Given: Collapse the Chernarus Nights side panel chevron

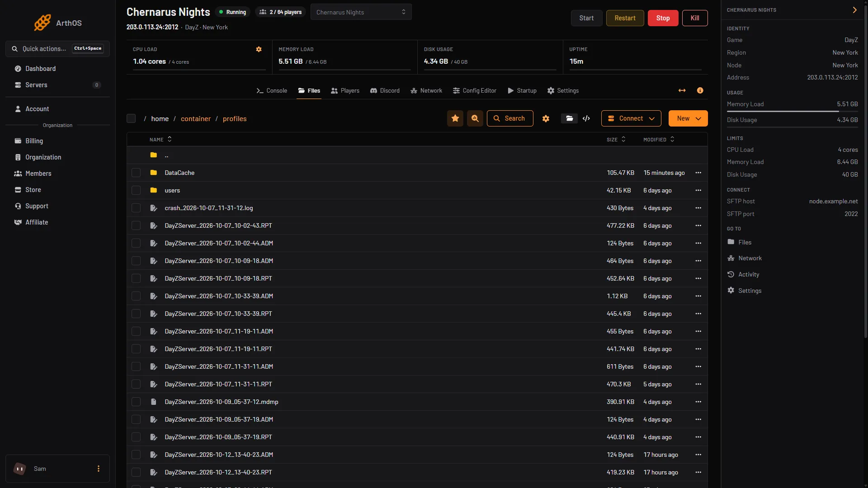Looking at the screenshot, I should [854, 10].
